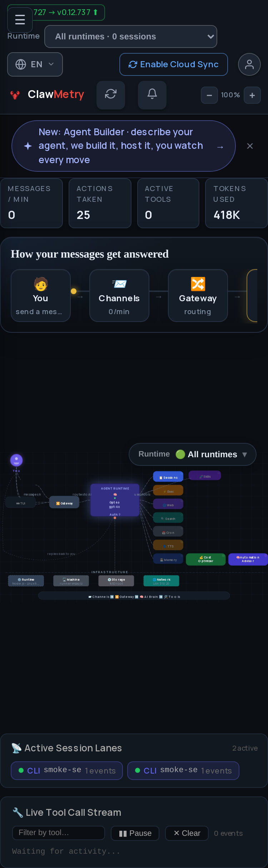This screenshot has height=868, width=268.
Task: Select the Runtime infrastructure node
Action: point(26,581)
